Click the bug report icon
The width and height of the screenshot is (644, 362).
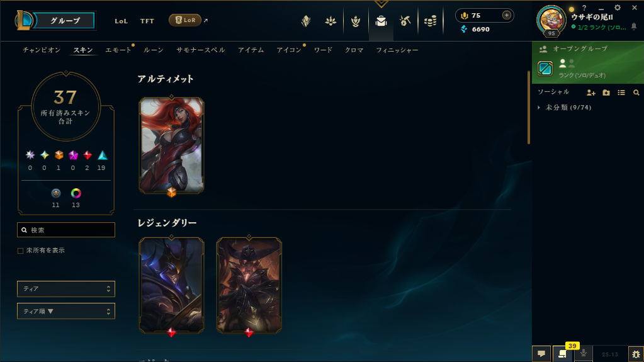636,354
